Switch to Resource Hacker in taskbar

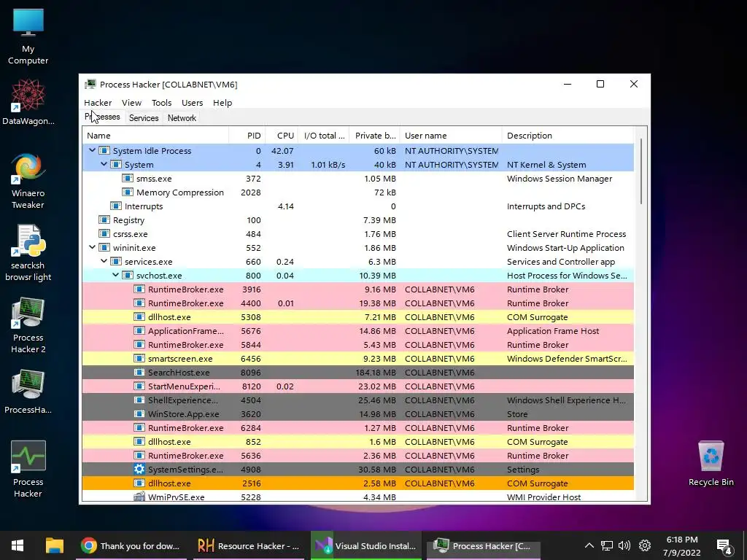249,545
